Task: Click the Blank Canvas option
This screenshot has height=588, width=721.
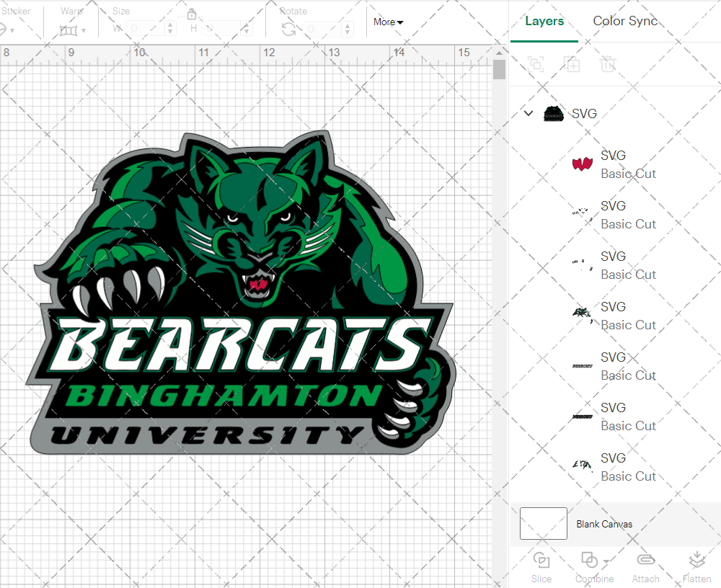Action: (604, 524)
